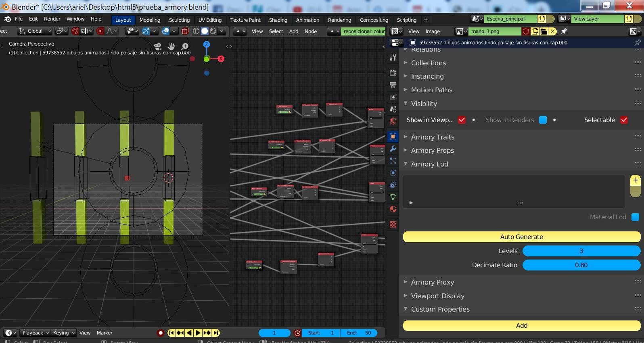
Task: Toggle proportional editing in viewport header
Action: click(100, 31)
